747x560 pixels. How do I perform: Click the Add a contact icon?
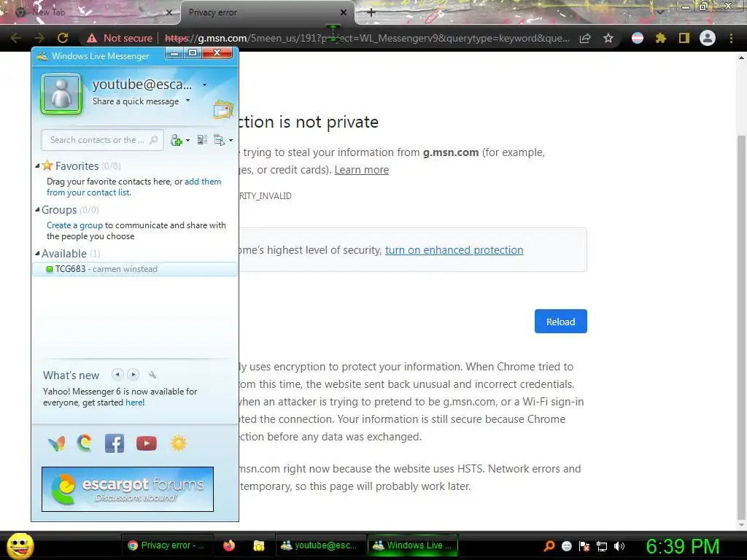click(177, 140)
